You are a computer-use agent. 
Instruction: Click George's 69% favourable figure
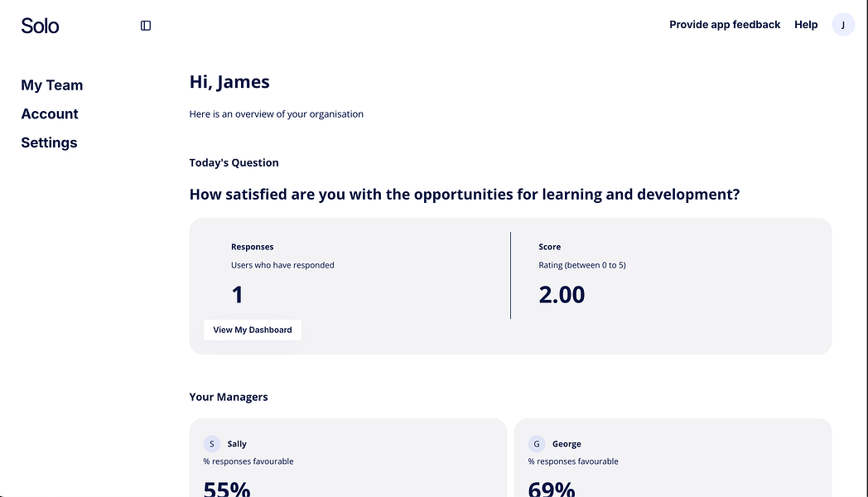pos(552,489)
